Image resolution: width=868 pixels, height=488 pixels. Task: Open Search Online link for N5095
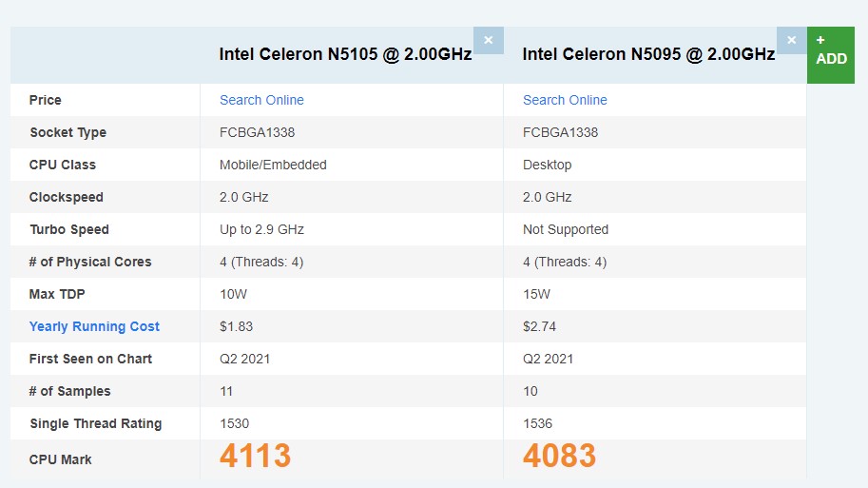565,100
